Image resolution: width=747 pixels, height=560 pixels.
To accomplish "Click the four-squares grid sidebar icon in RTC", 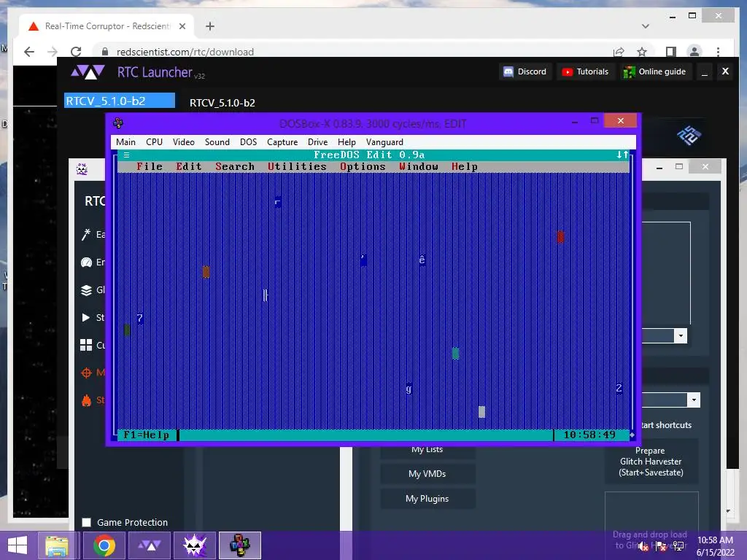I will 86,345.
